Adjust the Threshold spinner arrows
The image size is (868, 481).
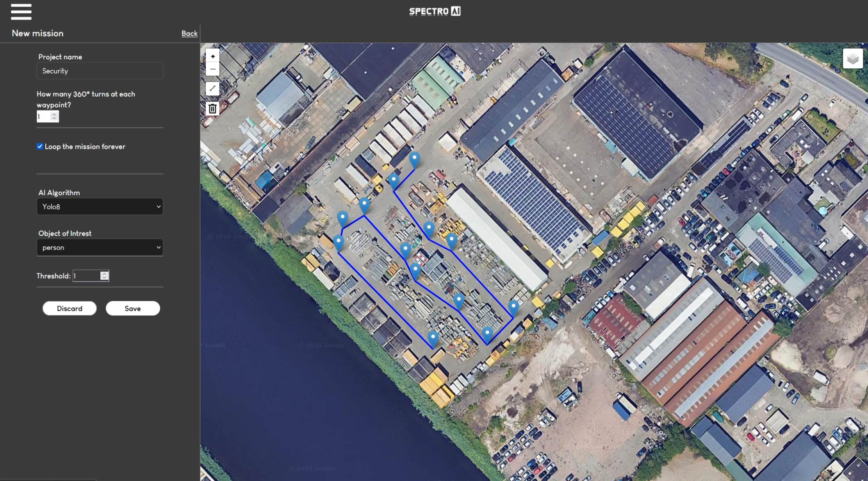point(104,276)
